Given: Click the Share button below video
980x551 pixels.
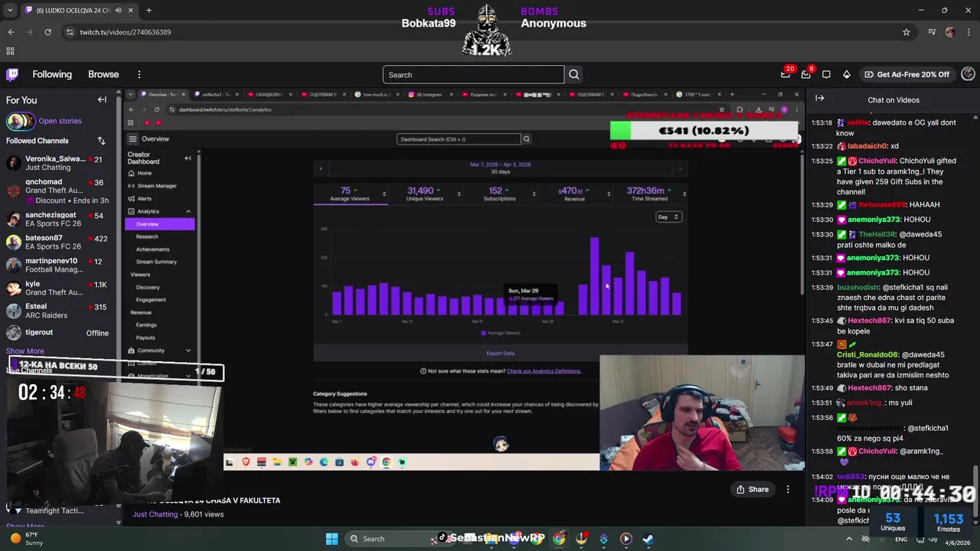Looking at the screenshot, I should pos(753,489).
